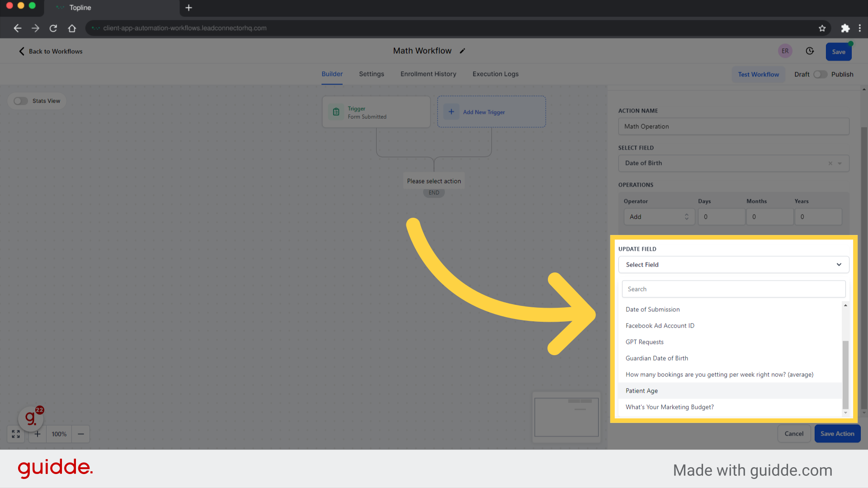Click the Cancel button
The image size is (868, 488).
point(794,434)
